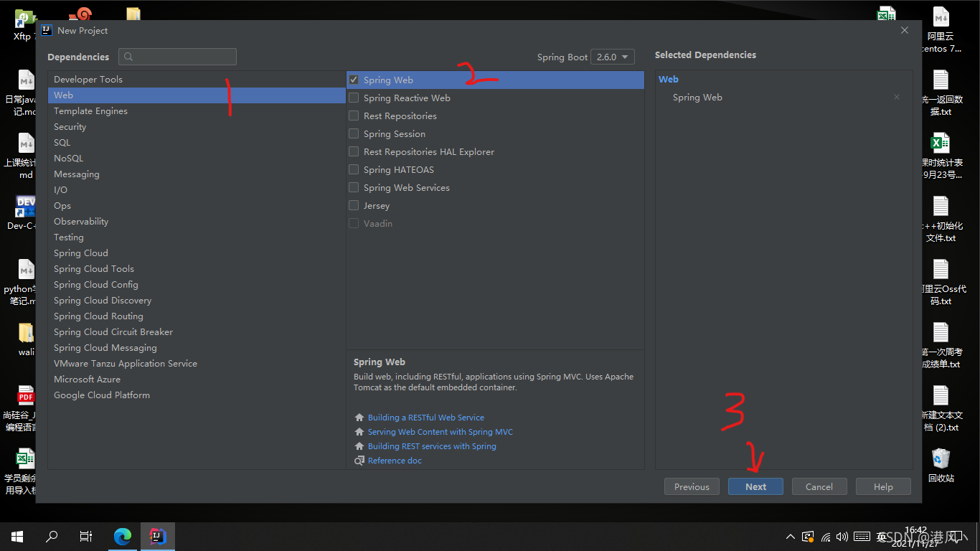Image resolution: width=980 pixels, height=551 pixels.
Task: Open the Observability category
Action: pos(197,221)
